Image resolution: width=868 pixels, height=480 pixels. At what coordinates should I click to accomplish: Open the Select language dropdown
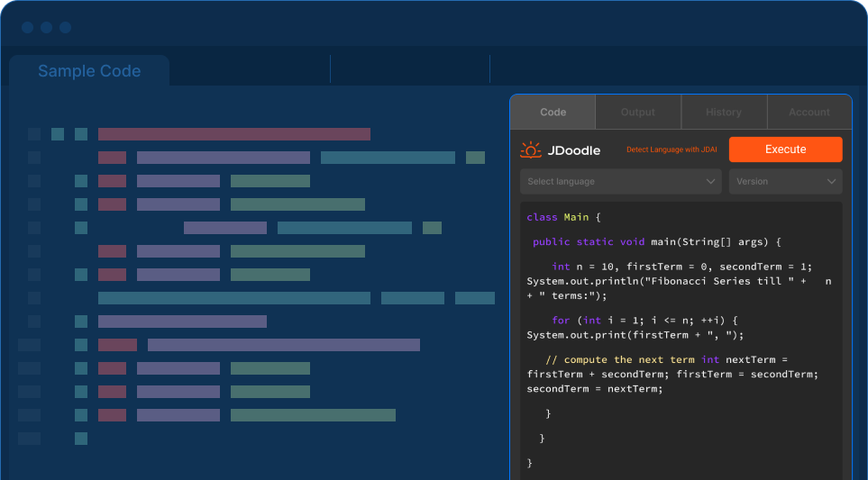point(620,181)
